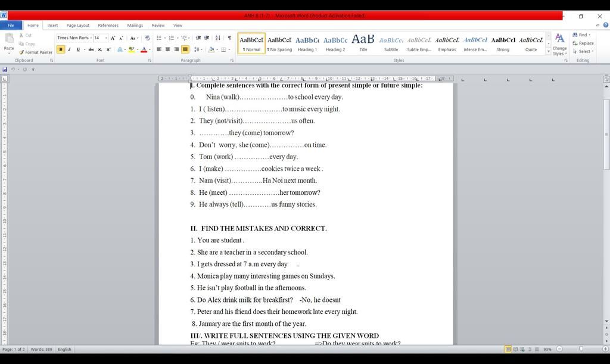Screen dimensions: 610x364
Task: Click the Shrink Font icon
Action: 121,38
